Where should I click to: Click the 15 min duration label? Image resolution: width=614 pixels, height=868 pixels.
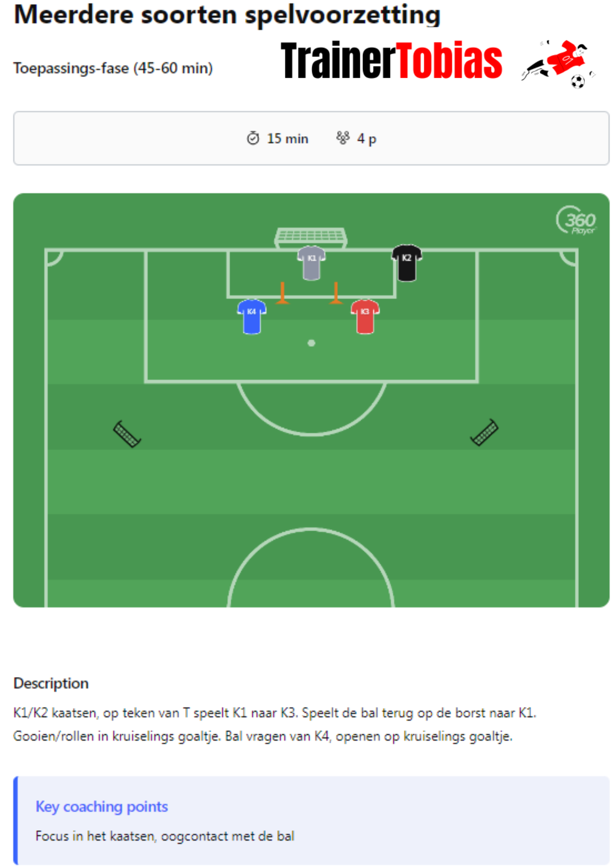pos(287,138)
